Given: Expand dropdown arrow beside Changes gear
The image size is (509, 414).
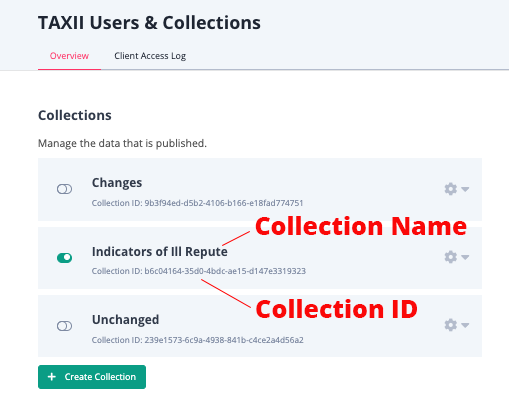Looking at the screenshot, I should pyautogui.click(x=465, y=189).
